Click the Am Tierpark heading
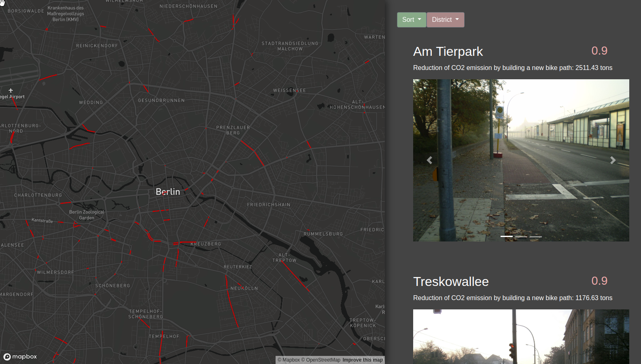641x364 pixels. [x=448, y=52]
